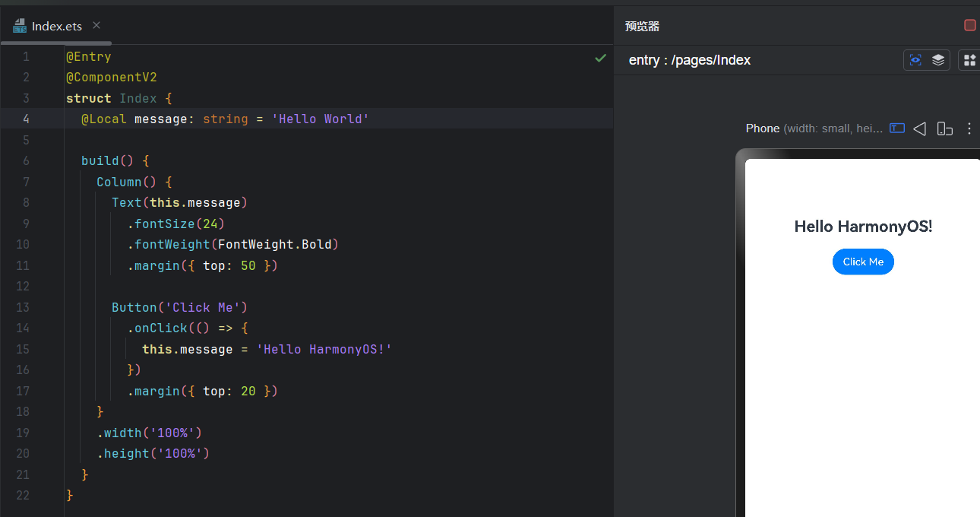Open the component layers stack icon

(938, 60)
